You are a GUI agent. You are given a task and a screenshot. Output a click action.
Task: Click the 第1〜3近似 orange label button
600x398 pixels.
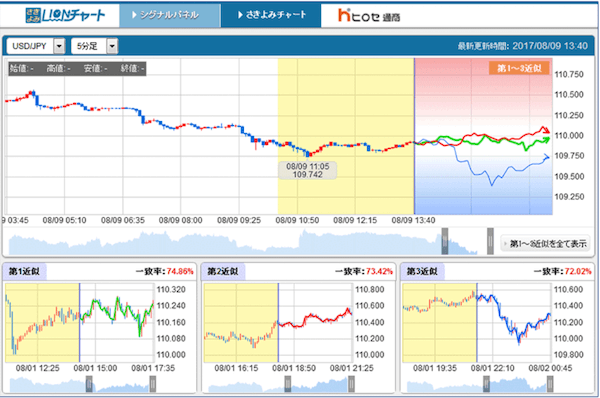pos(519,68)
